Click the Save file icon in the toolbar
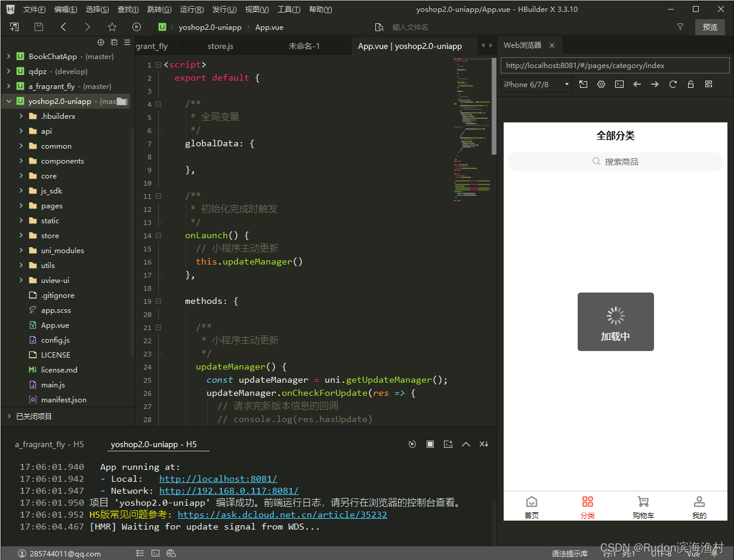 38,27
